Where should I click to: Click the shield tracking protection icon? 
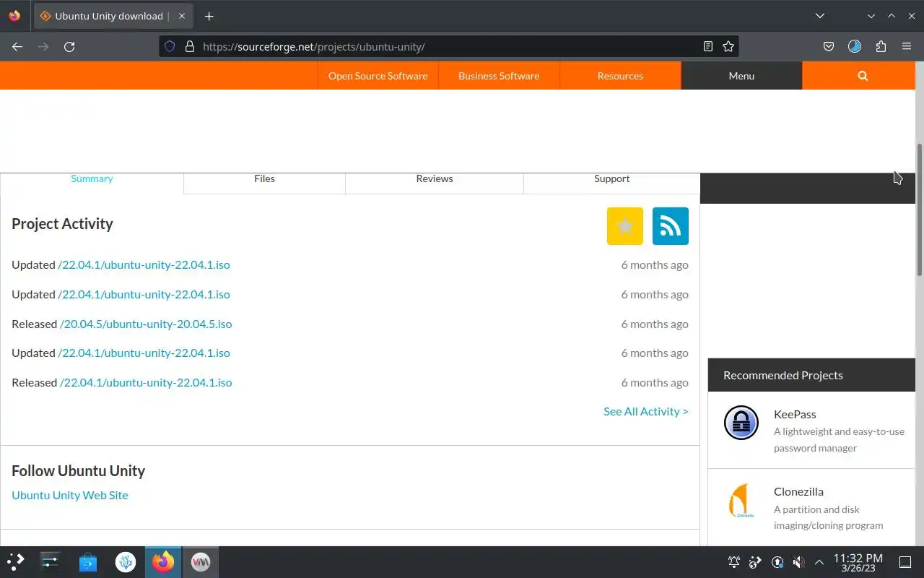(170, 46)
